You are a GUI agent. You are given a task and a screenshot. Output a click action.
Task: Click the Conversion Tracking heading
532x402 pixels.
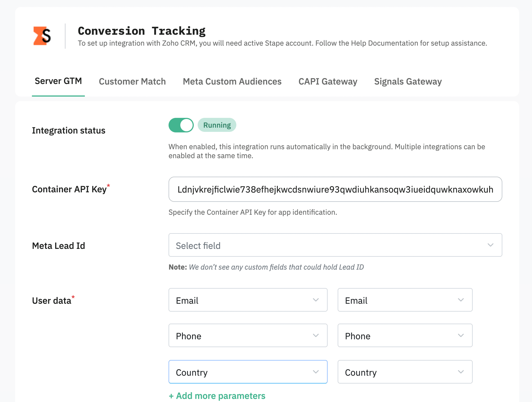click(x=142, y=31)
